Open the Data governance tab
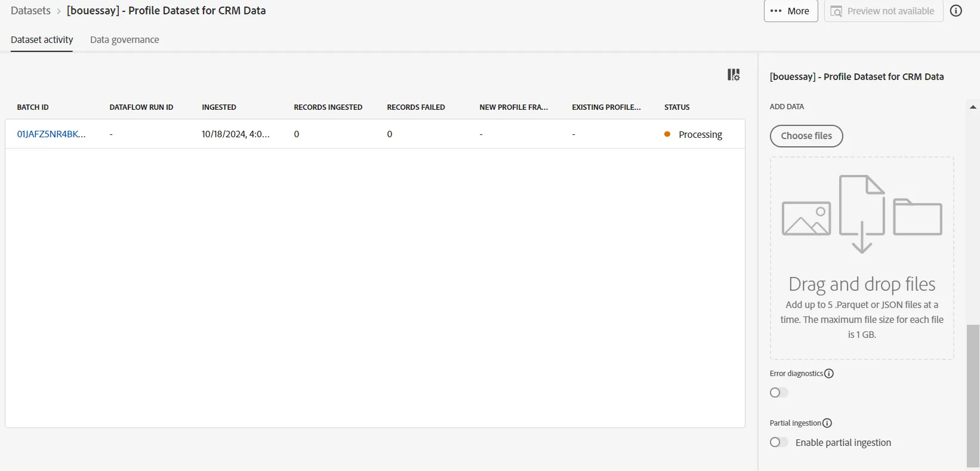 click(125, 40)
